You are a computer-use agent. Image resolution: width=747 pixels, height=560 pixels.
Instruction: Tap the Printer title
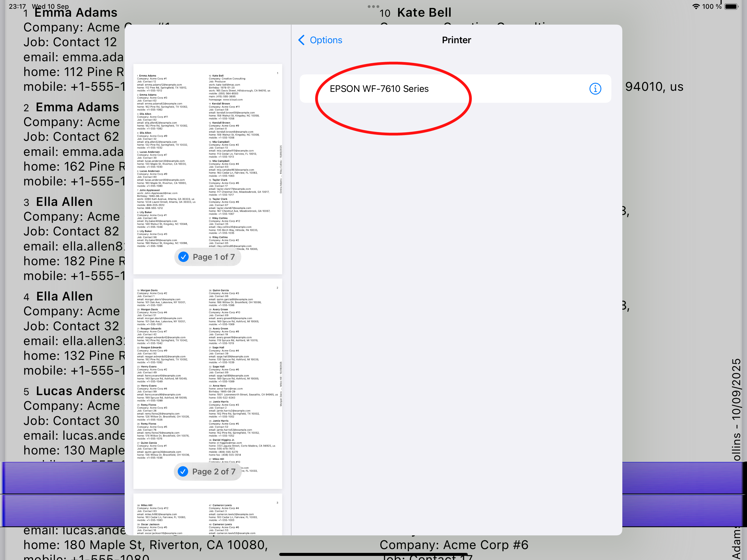[x=456, y=40]
